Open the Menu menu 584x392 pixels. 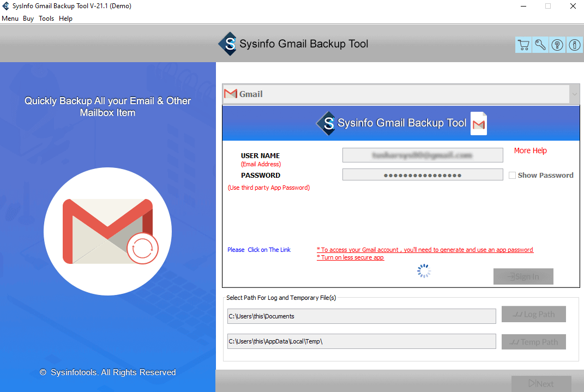click(10, 19)
